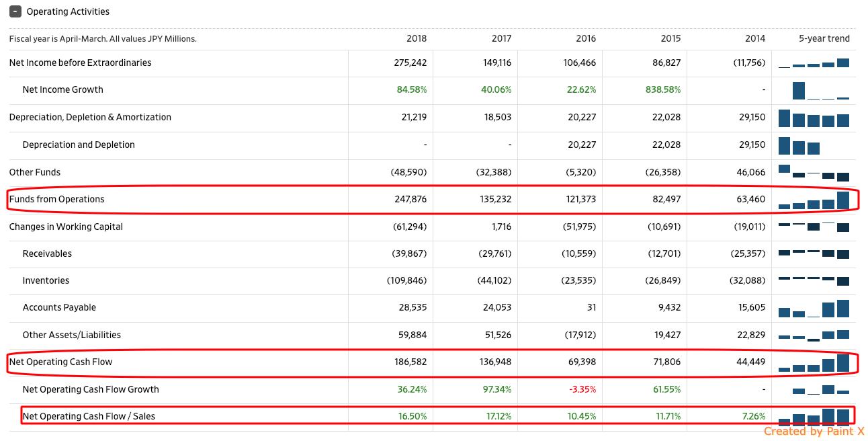
Task: Click the Net Operating Cash Flow / Sales label
Action: tap(89, 416)
